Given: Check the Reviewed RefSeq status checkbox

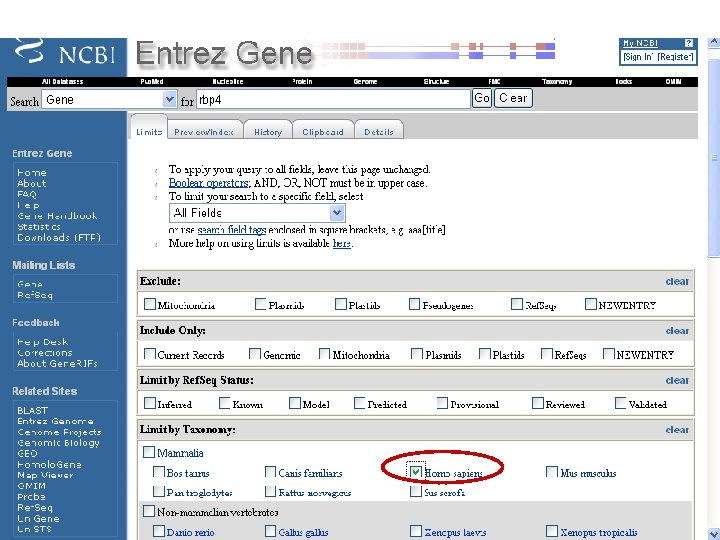Looking at the screenshot, I should point(538,403).
